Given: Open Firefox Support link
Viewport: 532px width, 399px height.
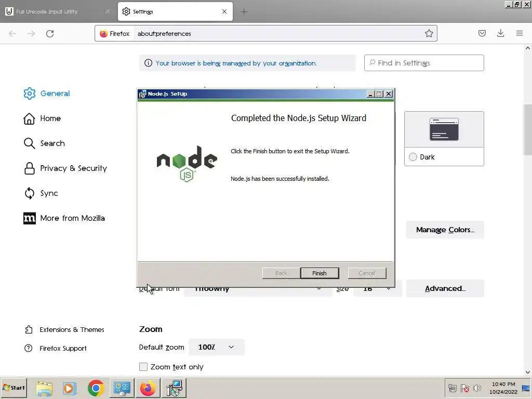Looking at the screenshot, I should 55,348.
